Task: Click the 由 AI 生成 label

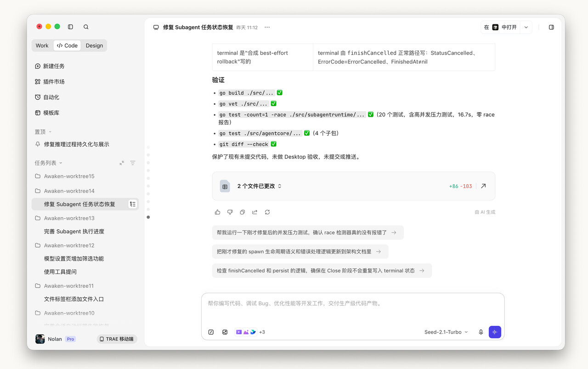Action: click(485, 212)
